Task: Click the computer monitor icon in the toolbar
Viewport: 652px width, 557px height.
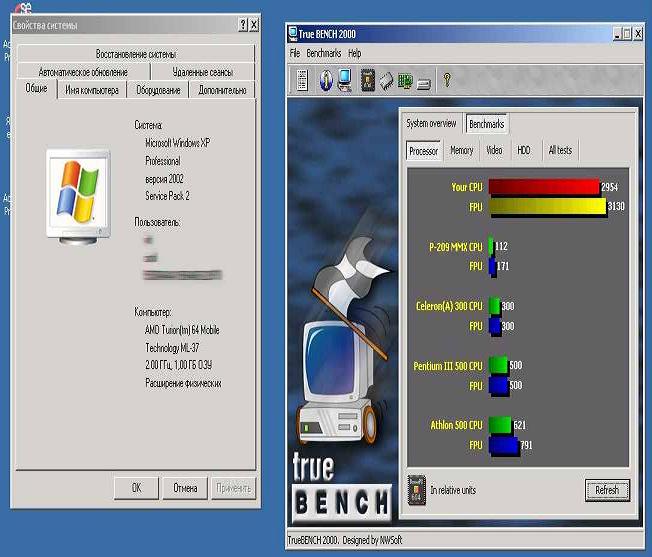Action: (x=344, y=80)
